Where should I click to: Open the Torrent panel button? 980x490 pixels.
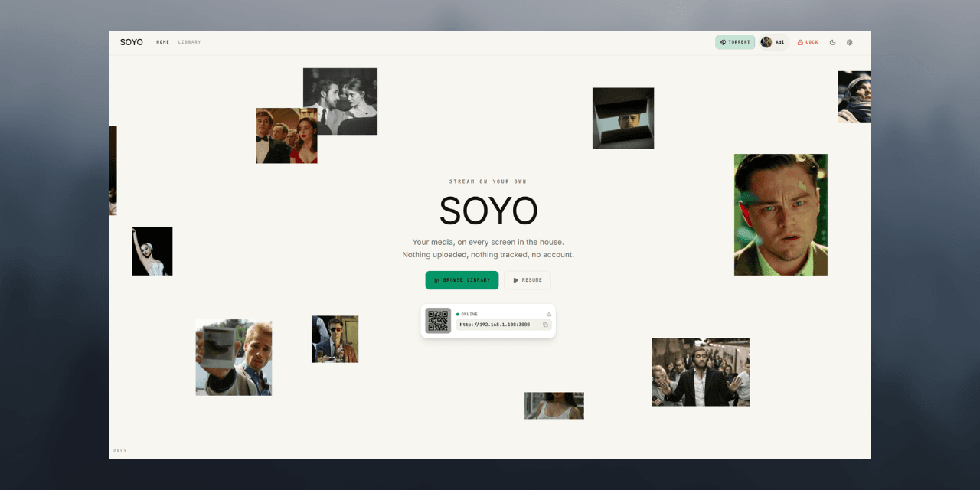(x=735, y=42)
